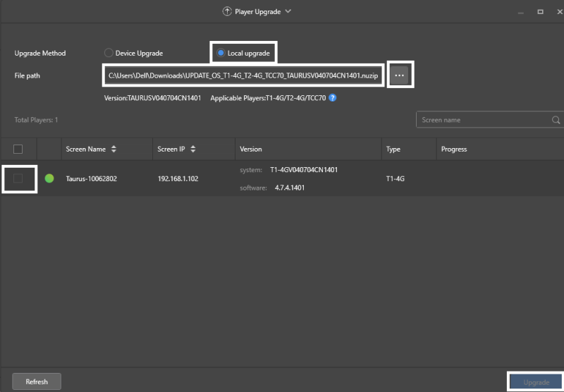Maximize the Player Upgrade window

click(x=540, y=11)
